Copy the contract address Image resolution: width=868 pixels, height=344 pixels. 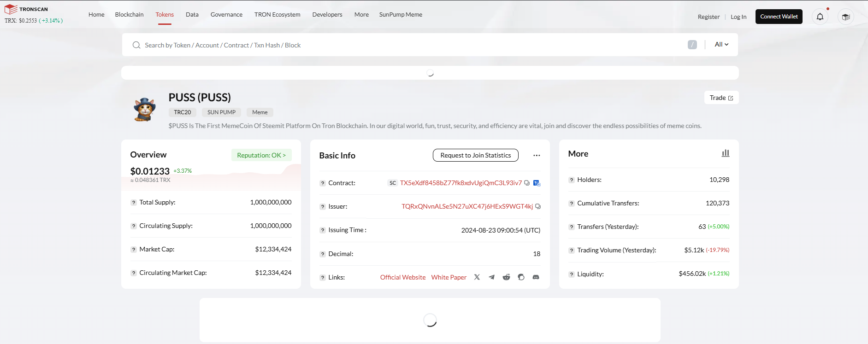[x=527, y=183]
